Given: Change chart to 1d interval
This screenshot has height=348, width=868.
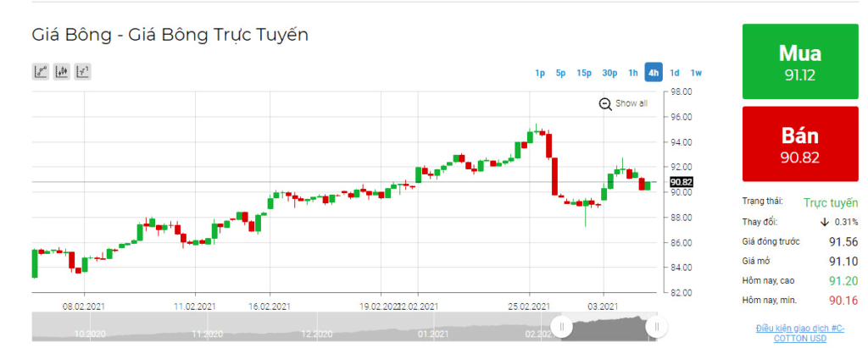Looking at the screenshot, I should 675,73.
